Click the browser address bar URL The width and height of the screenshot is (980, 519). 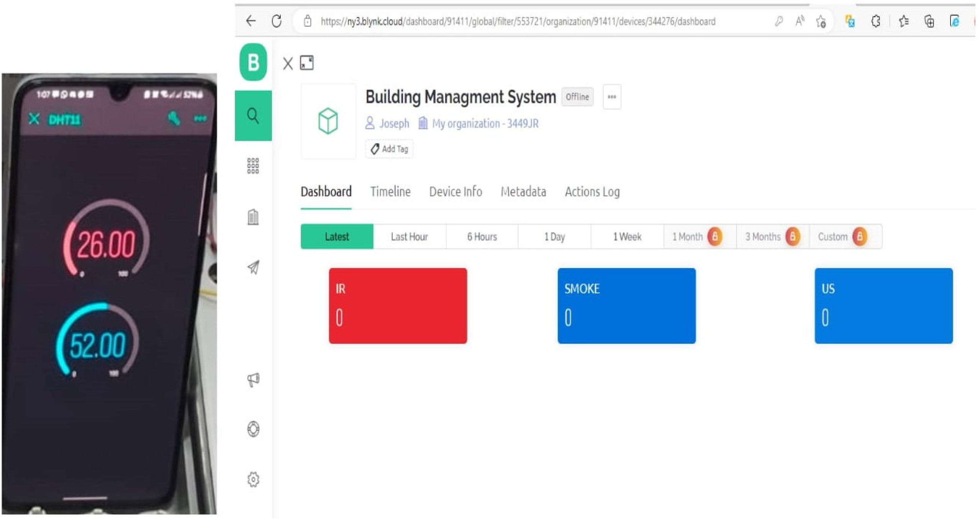(517, 21)
